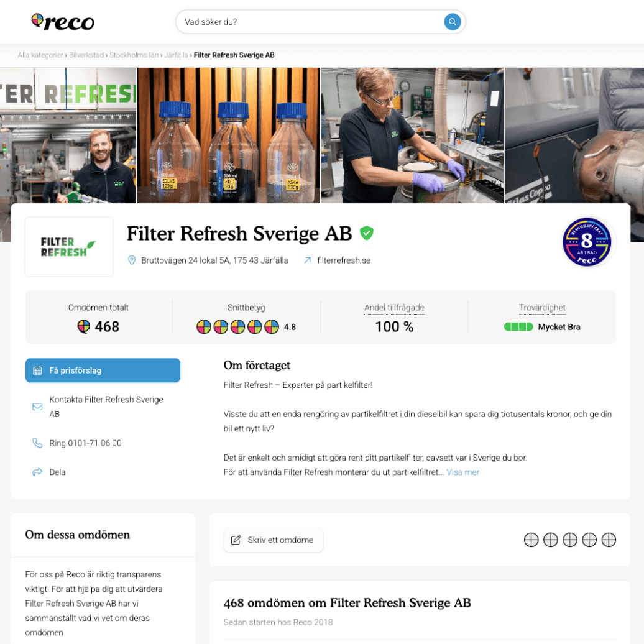
Task: Click the share arrow icon next to Dela
Action: (x=37, y=472)
